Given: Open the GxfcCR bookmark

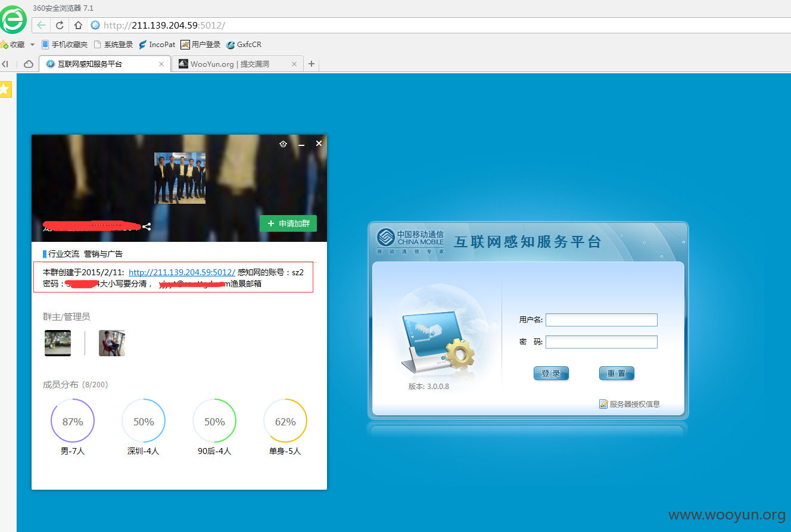Looking at the screenshot, I should [x=244, y=45].
